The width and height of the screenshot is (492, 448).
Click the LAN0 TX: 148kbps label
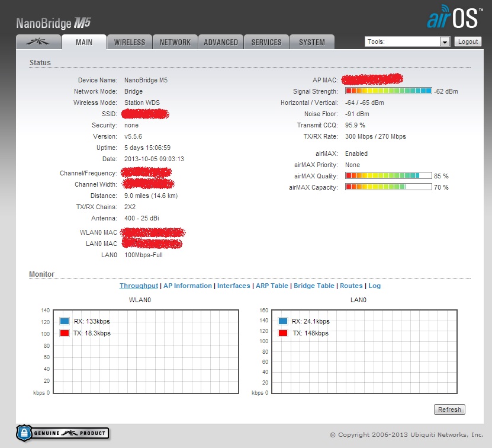click(310, 333)
